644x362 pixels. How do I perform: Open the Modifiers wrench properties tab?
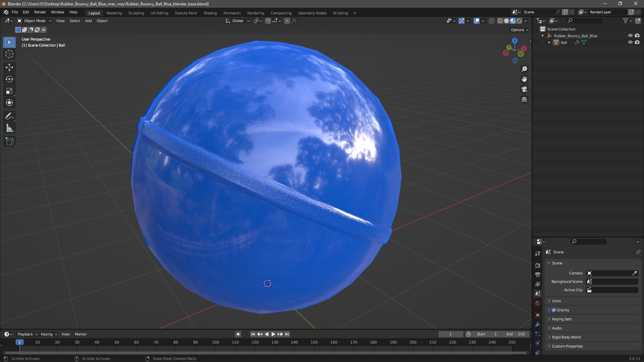(538, 324)
